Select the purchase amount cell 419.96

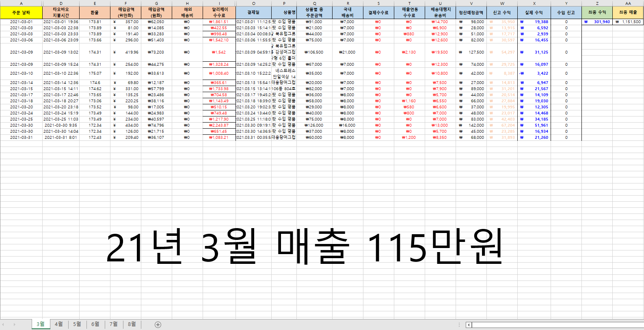[x=125, y=52]
